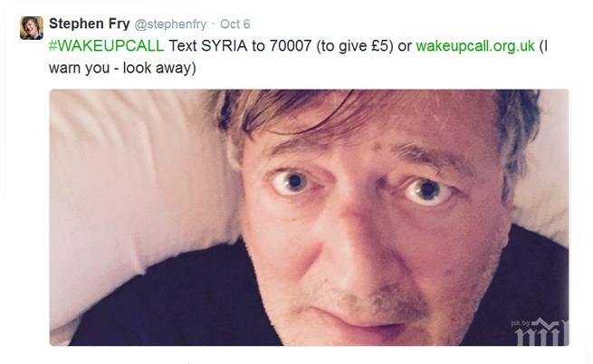Viewport: 593px width, 364px height.
Task: Click the watermark logo on the photo
Action: pyautogui.click(x=541, y=333)
